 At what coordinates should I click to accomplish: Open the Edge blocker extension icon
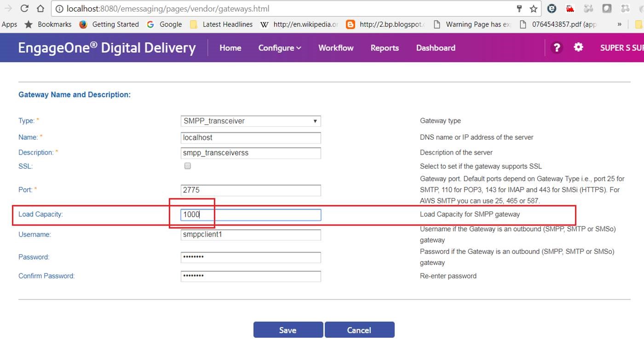[x=552, y=8]
